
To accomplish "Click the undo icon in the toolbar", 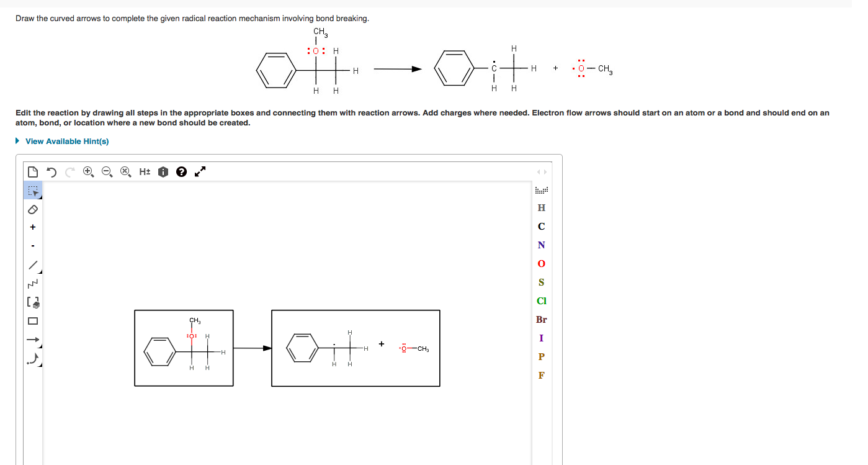I will pyautogui.click(x=51, y=171).
